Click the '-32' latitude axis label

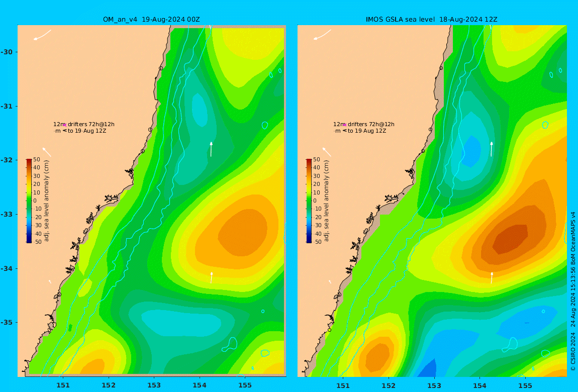(x=7, y=160)
